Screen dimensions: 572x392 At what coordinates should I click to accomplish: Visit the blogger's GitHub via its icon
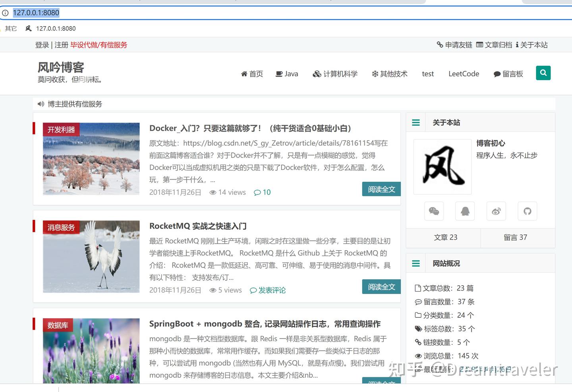pyautogui.click(x=527, y=211)
